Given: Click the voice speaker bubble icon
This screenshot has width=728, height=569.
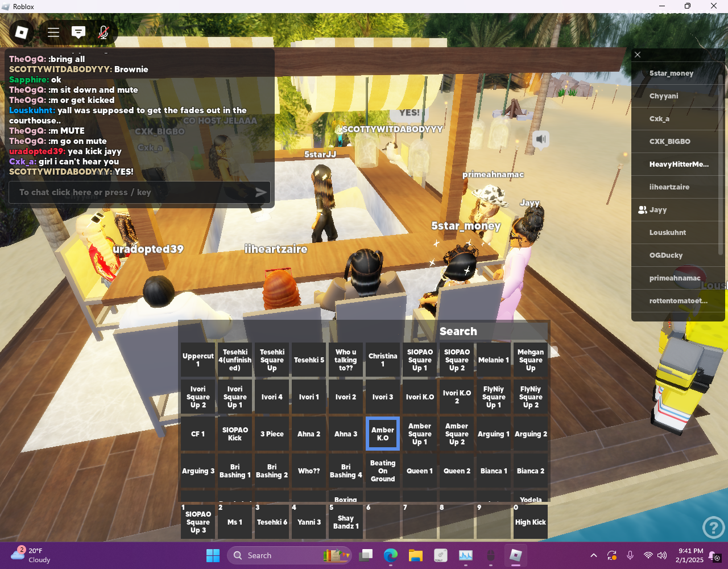Looking at the screenshot, I should (541, 139).
